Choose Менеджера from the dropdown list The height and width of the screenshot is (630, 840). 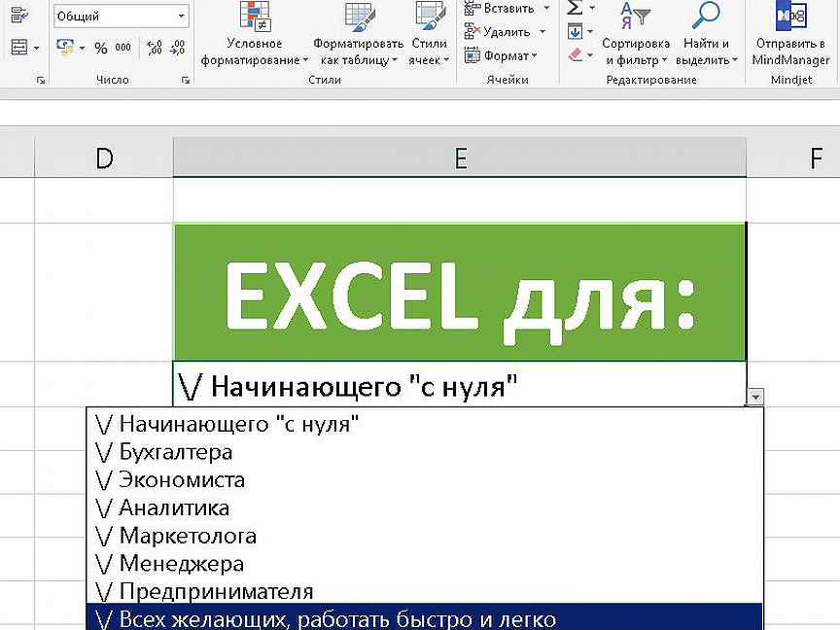pos(424,563)
